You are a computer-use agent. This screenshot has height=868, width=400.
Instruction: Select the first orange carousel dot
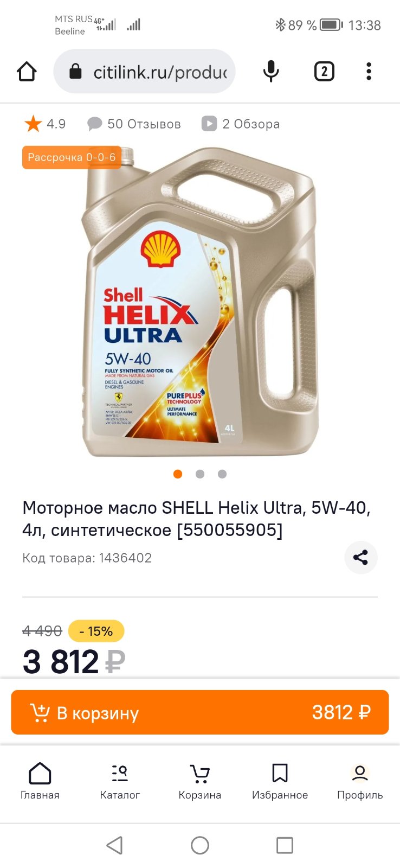pos(178,474)
